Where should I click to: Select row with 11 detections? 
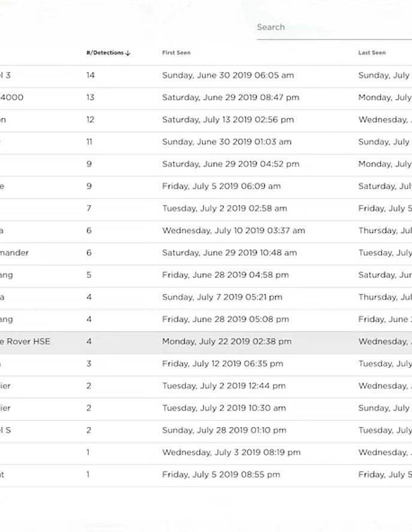[x=206, y=142]
